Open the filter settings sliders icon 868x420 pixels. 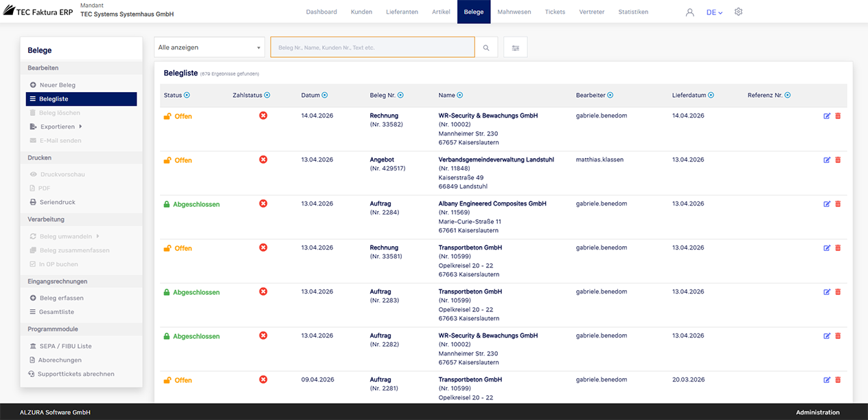(515, 47)
